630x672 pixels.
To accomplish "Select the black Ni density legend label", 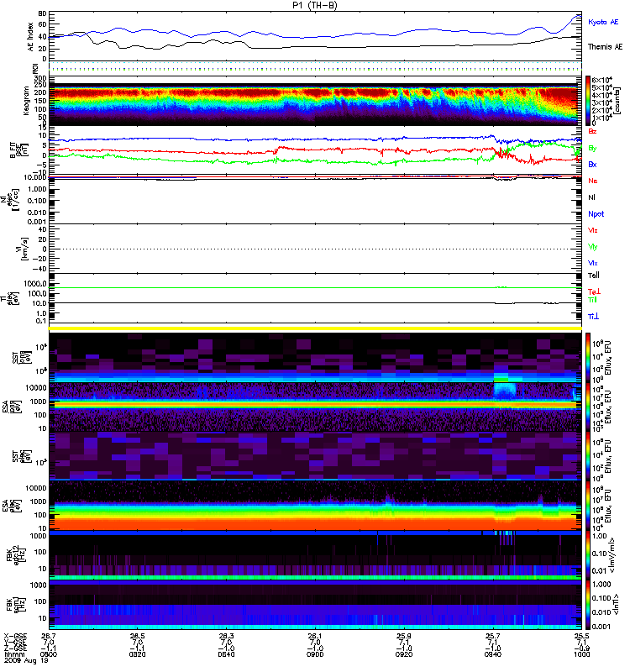I will tap(592, 197).
